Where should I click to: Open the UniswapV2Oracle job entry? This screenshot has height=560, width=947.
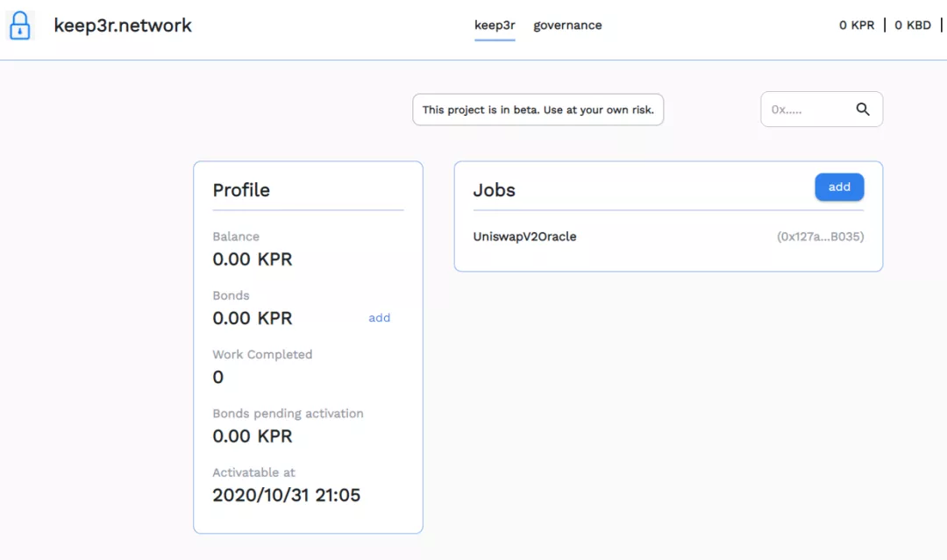(524, 237)
